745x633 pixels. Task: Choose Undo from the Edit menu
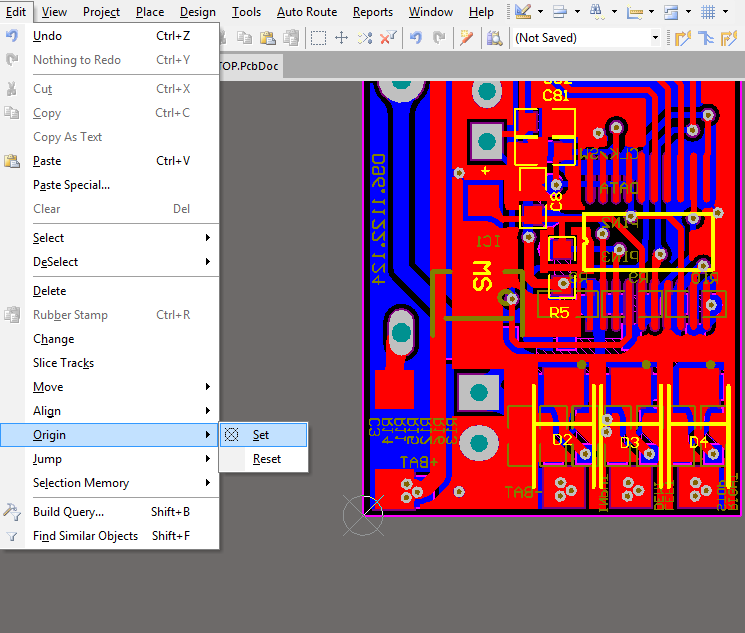click(110, 36)
